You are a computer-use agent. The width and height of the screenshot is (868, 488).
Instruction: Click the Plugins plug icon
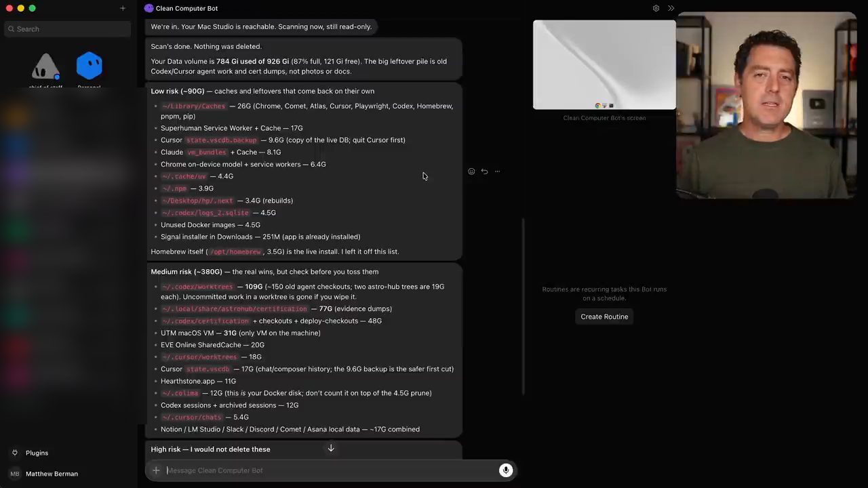pyautogui.click(x=15, y=453)
